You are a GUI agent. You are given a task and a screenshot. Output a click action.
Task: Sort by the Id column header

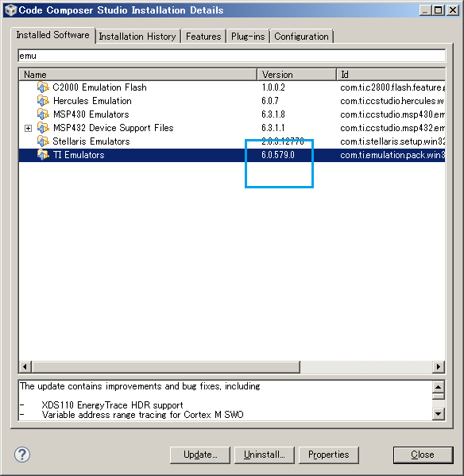pyautogui.click(x=391, y=75)
